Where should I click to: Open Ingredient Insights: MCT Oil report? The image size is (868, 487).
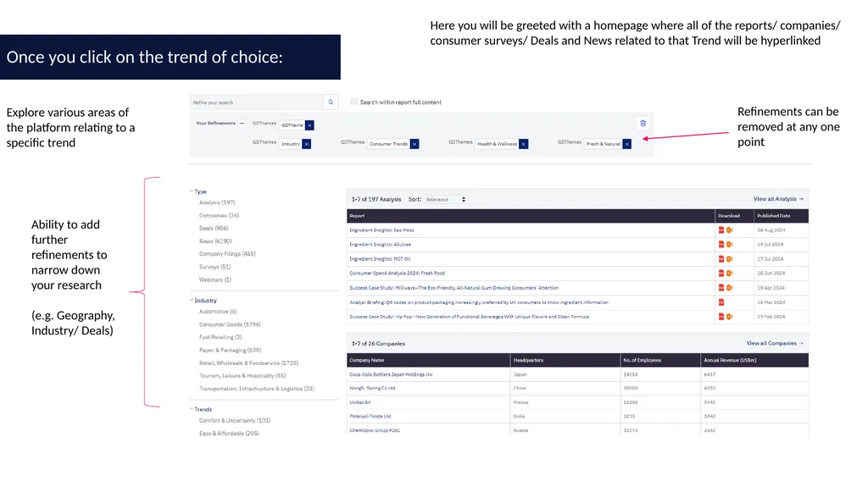(x=380, y=259)
